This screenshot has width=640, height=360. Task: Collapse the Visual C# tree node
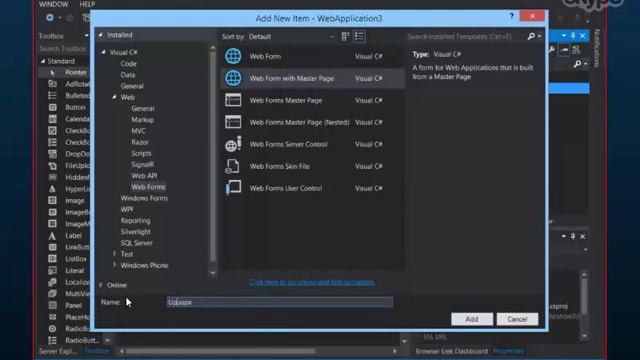point(104,52)
